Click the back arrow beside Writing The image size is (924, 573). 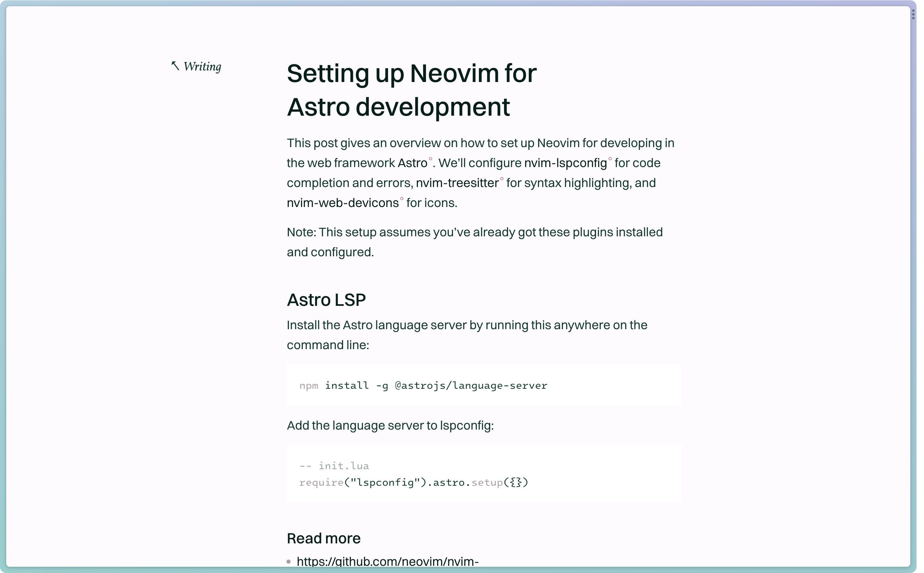[175, 65]
